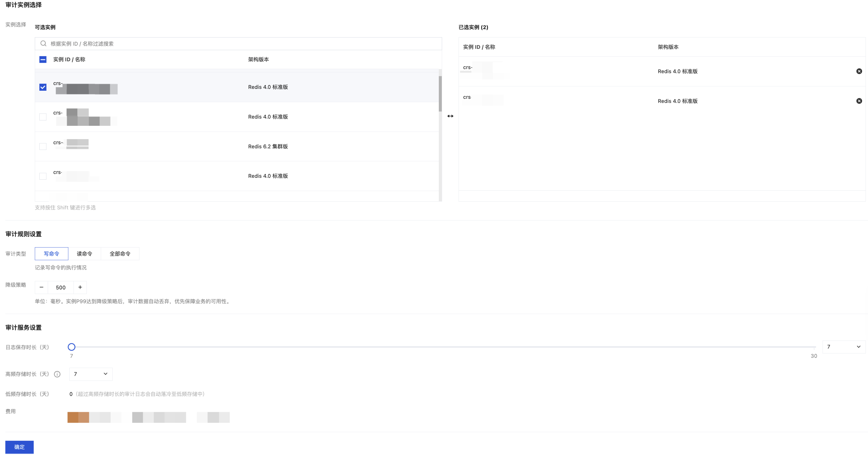Click the 确定 button

(x=19, y=447)
